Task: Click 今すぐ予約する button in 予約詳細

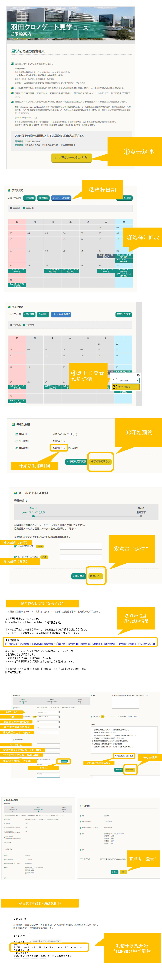Action: 100,461
